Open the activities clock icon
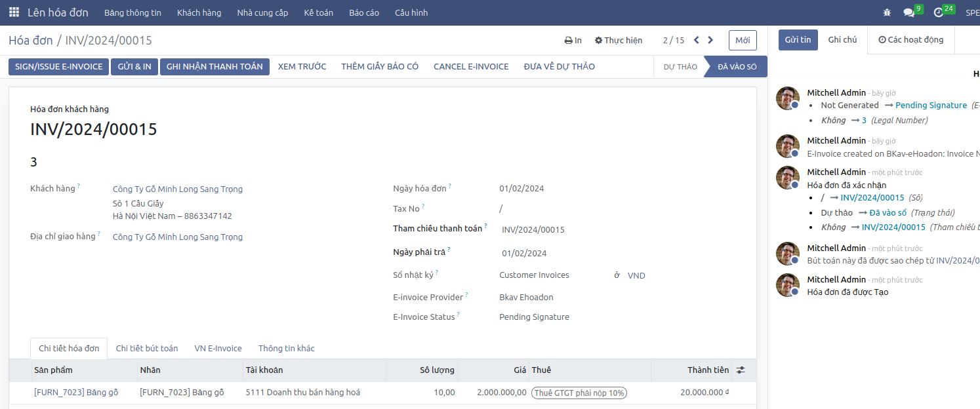 [939, 12]
